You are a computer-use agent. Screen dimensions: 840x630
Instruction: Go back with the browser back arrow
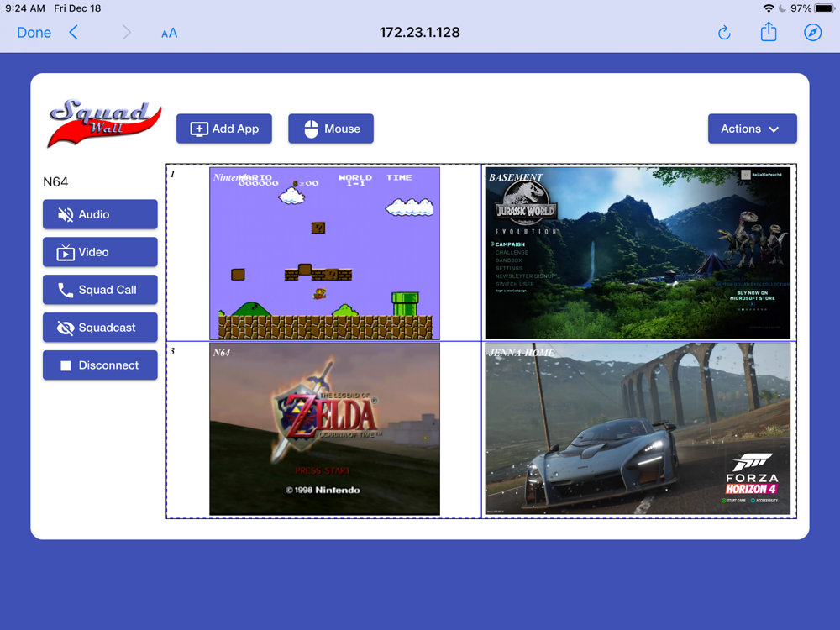74,33
